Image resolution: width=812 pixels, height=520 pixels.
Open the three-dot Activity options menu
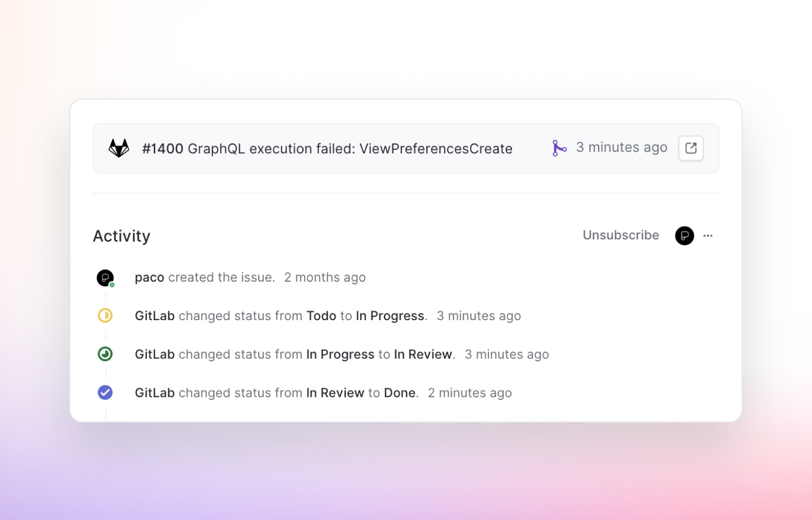coord(708,236)
